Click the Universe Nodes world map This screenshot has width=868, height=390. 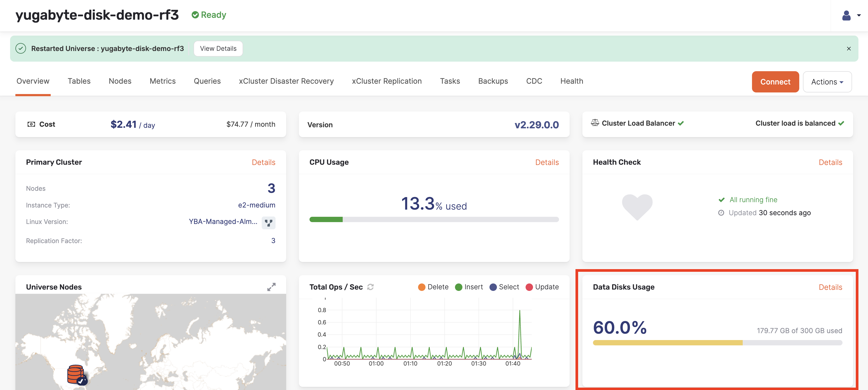(151, 341)
